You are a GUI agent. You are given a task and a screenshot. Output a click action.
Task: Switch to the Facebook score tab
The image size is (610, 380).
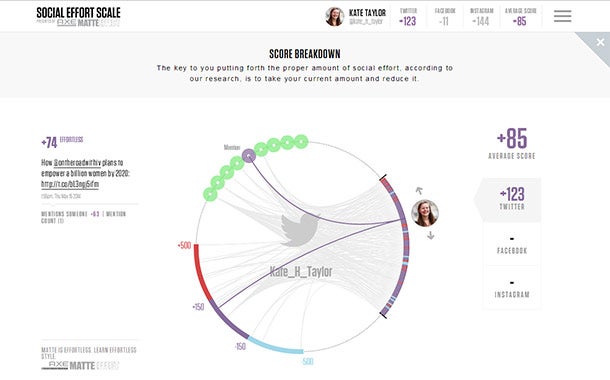click(x=512, y=245)
